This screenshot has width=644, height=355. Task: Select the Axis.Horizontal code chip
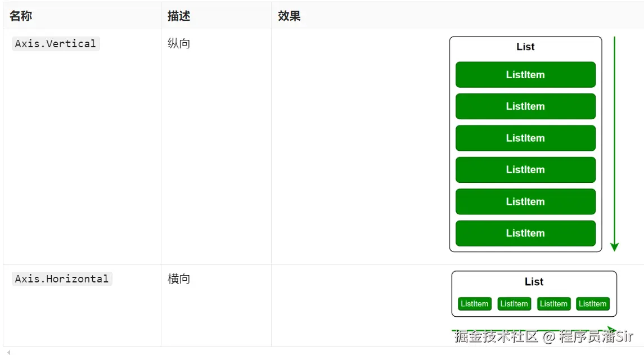(62, 278)
